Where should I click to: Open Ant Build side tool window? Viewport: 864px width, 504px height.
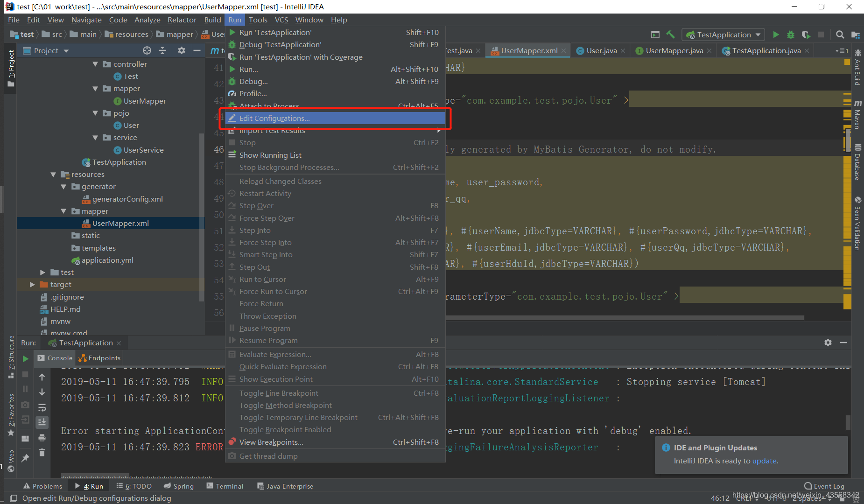point(857,67)
